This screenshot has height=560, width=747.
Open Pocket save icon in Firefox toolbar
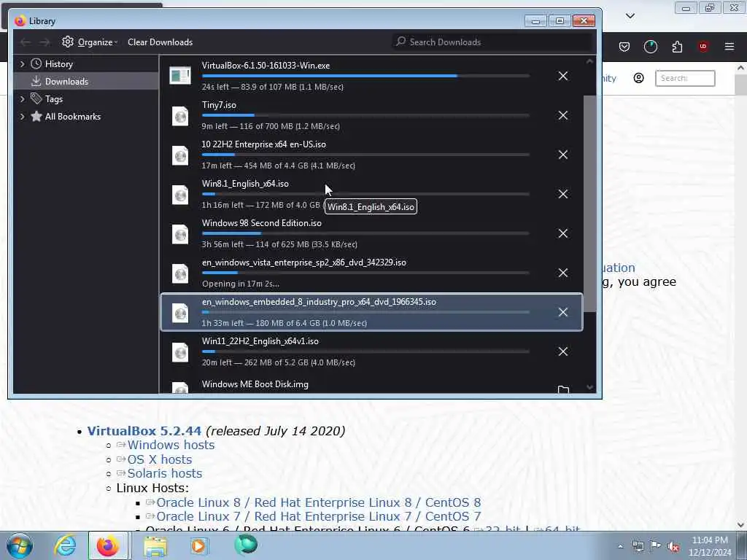pos(624,47)
